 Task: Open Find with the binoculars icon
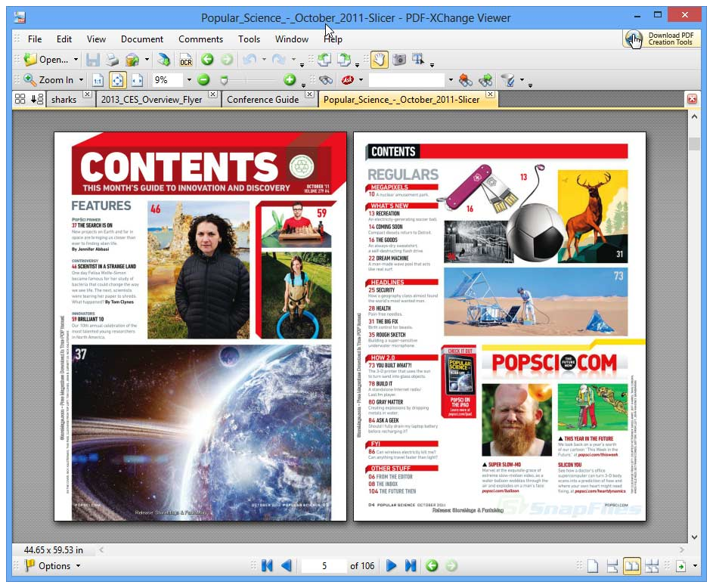pyautogui.click(x=326, y=80)
